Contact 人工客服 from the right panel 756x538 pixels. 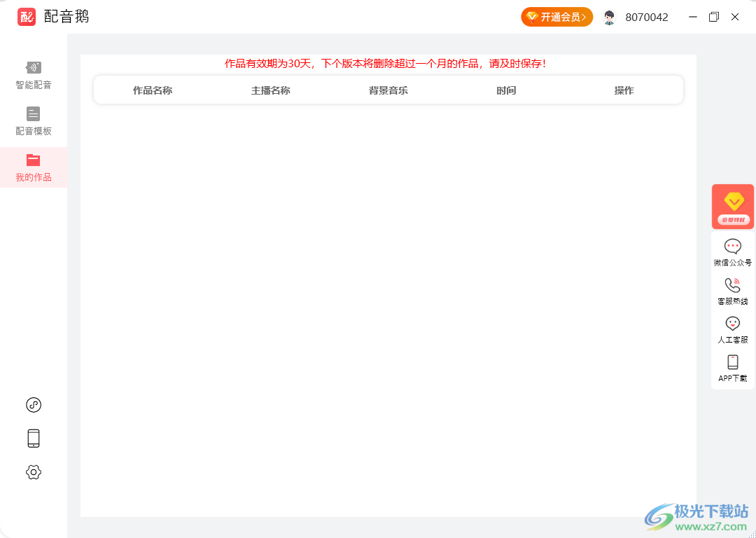pos(732,329)
